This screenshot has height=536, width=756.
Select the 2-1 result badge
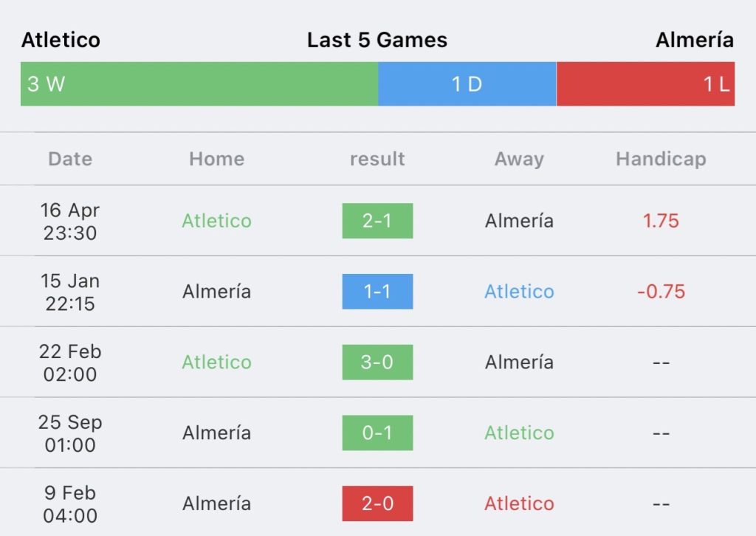(x=377, y=221)
